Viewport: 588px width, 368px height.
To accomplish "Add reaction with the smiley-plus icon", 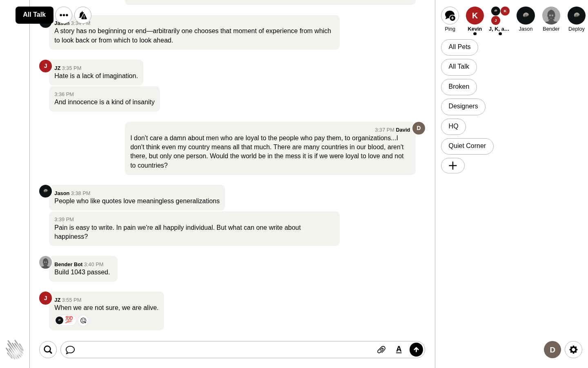I will point(83,321).
